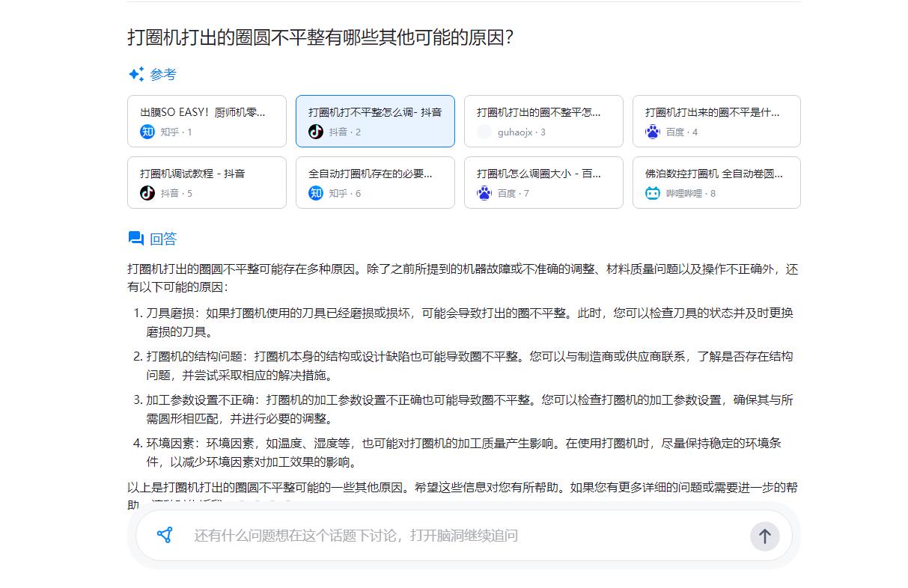Open the 佛泊数控打圈机 reference card

tap(716, 183)
